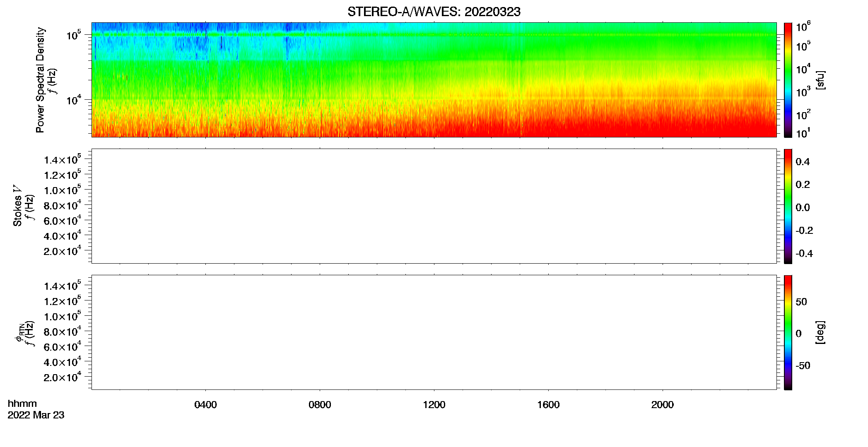Click the 0.0 label on the Stokes colorbar

pyautogui.click(x=803, y=208)
